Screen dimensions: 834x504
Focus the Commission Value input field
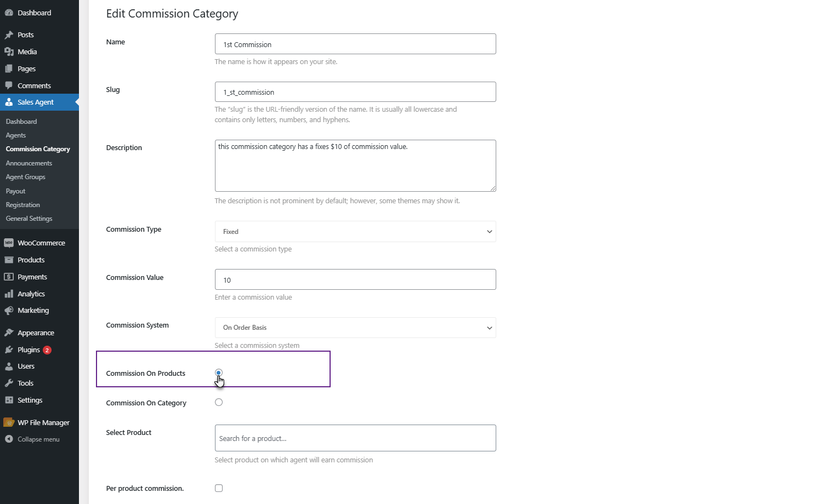(x=355, y=279)
